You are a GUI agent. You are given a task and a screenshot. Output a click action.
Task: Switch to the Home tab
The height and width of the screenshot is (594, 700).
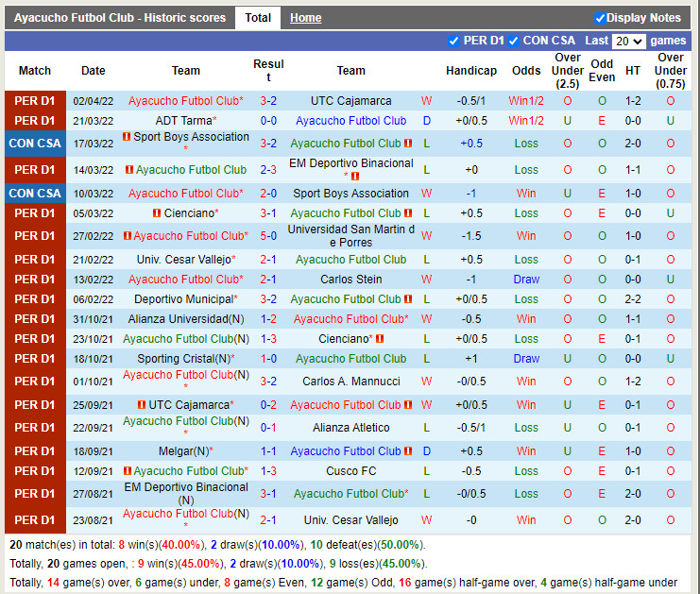tap(305, 18)
